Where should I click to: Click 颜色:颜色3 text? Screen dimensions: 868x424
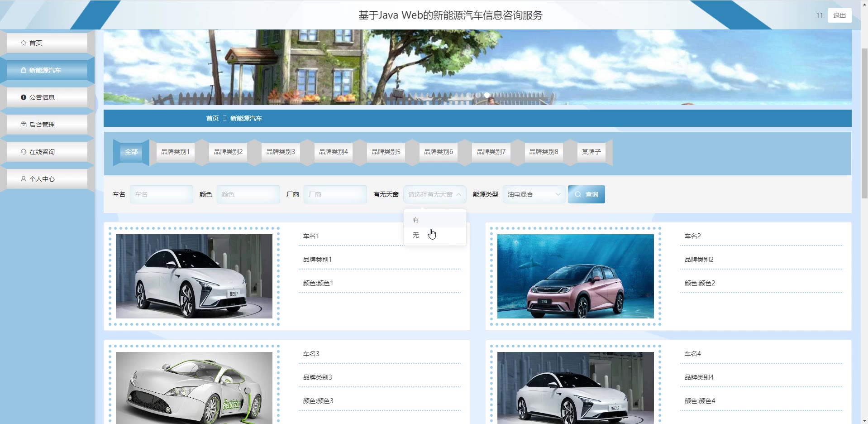pos(318,401)
